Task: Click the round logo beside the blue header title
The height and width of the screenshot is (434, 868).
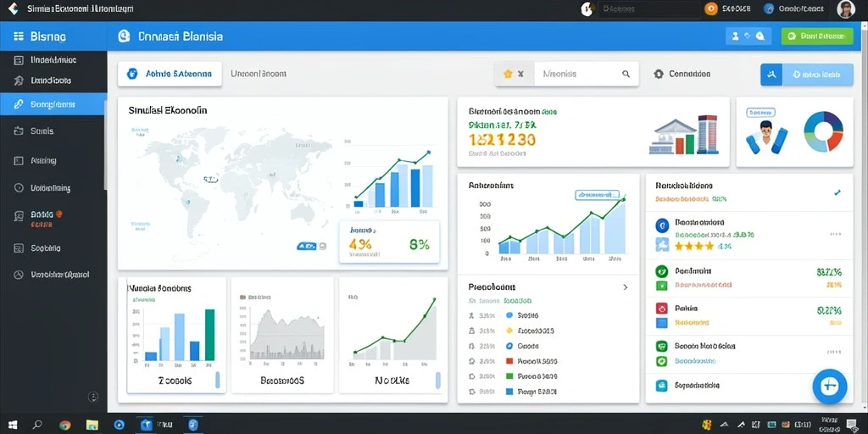Action: point(124,36)
